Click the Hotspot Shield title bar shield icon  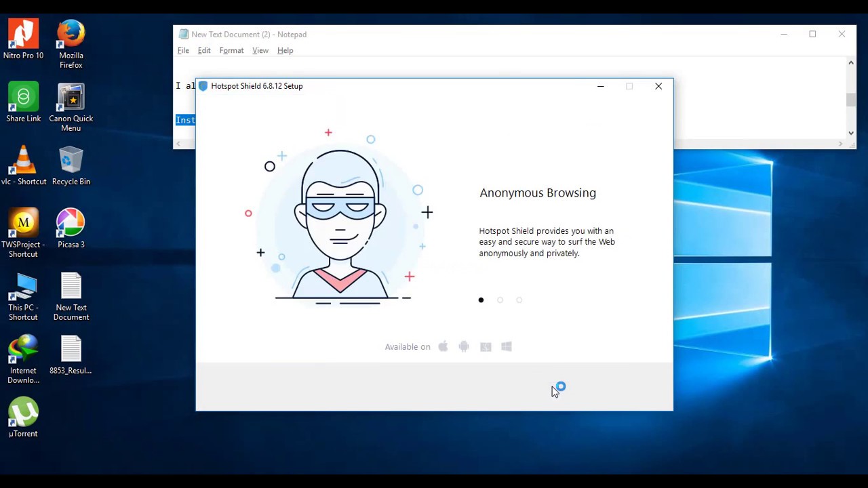[203, 86]
